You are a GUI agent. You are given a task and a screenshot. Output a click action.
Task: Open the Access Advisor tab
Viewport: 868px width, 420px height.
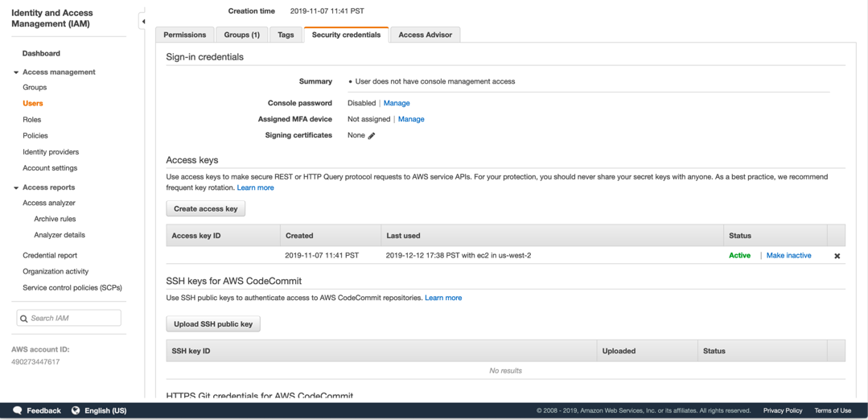click(425, 35)
